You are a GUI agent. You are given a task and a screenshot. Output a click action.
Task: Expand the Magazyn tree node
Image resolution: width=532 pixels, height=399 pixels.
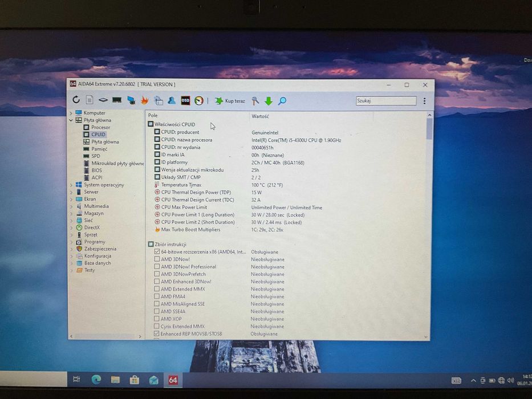pos(71,213)
